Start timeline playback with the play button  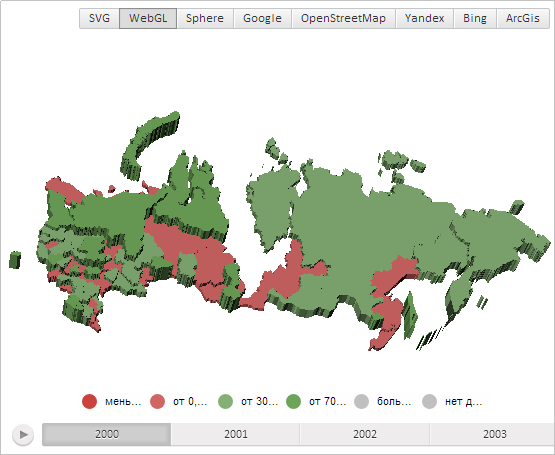pos(23,434)
